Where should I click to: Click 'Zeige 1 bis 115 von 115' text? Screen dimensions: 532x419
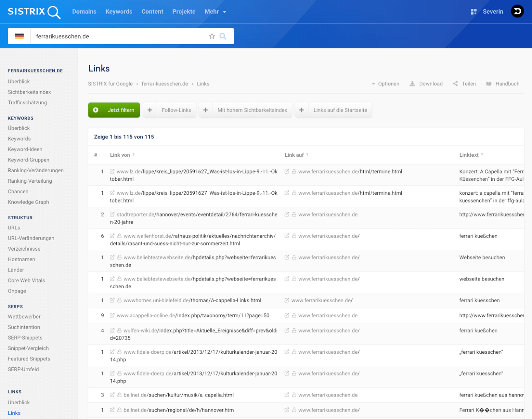(x=124, y=137)
